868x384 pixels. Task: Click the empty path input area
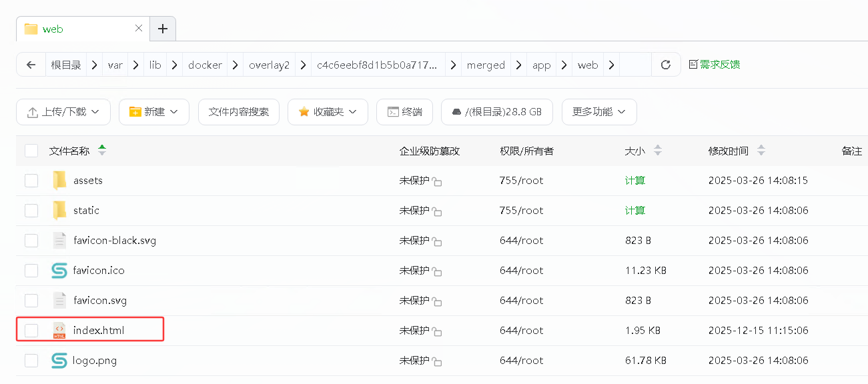(x=635, y=65)
